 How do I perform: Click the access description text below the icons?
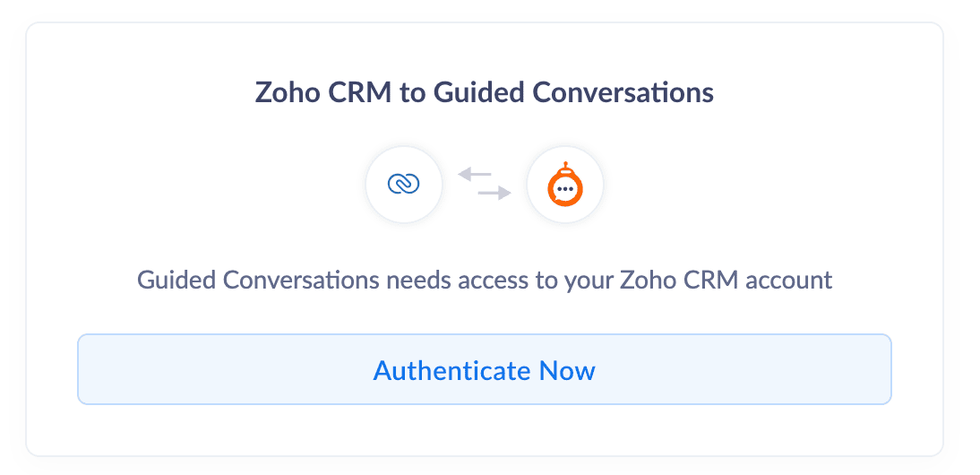(x=485, y=280)
